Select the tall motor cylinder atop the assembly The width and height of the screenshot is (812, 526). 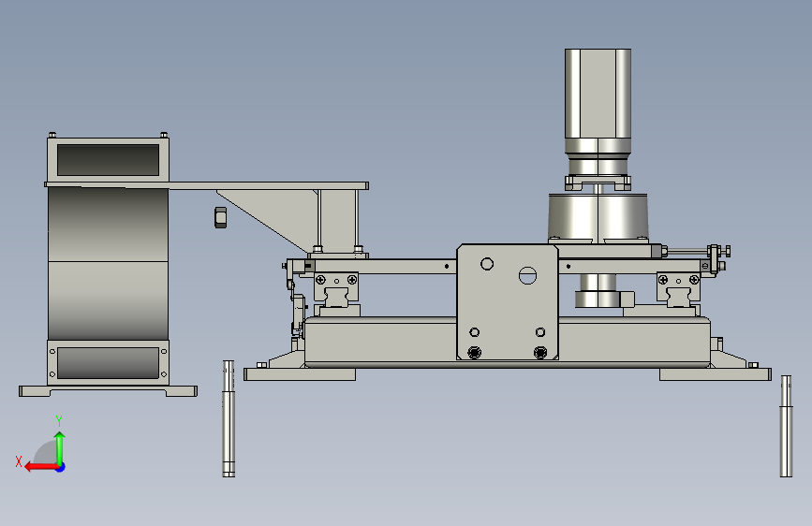tap(598, 94)
